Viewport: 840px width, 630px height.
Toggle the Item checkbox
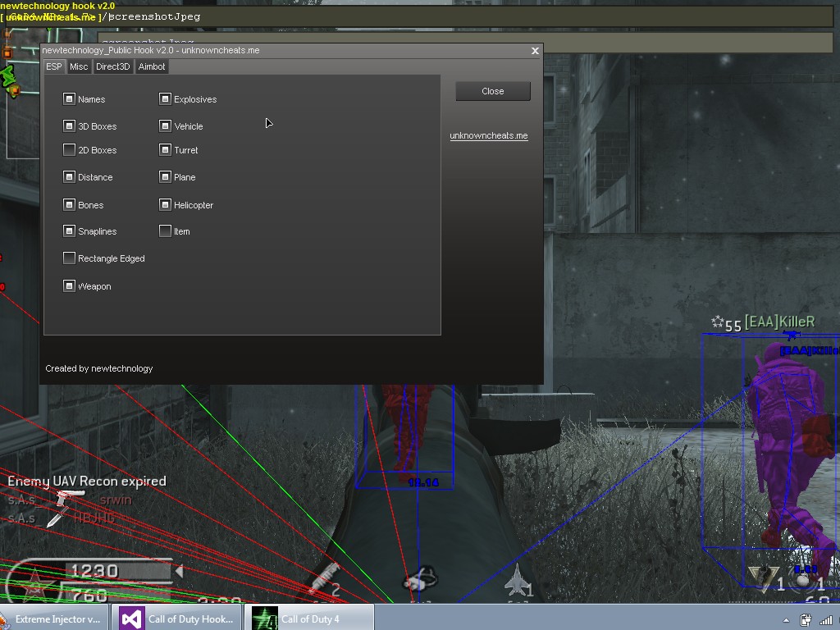[166, 231]
